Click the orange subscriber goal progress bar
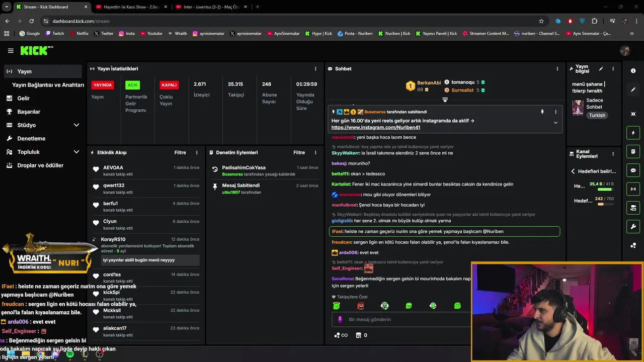This screenshot has height=362, width=644. tap(605, 204)
